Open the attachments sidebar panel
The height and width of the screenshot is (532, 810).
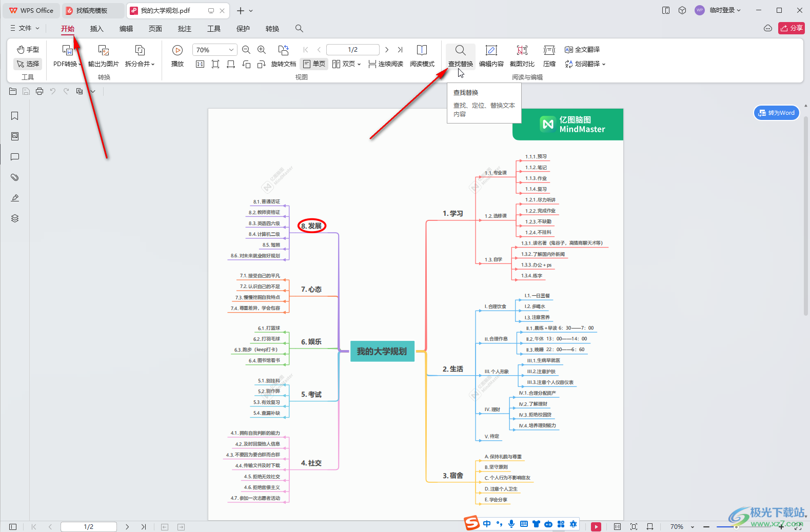pyautogui.click(x=15, y=177)
